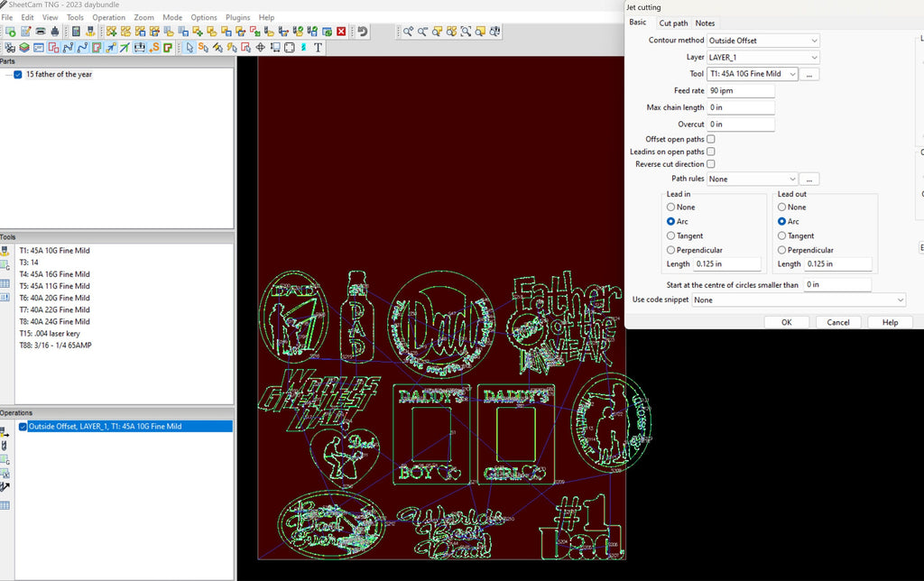Click the green-red nested square icon
This screenshot has height=581, width=924.
click(167, 47)
